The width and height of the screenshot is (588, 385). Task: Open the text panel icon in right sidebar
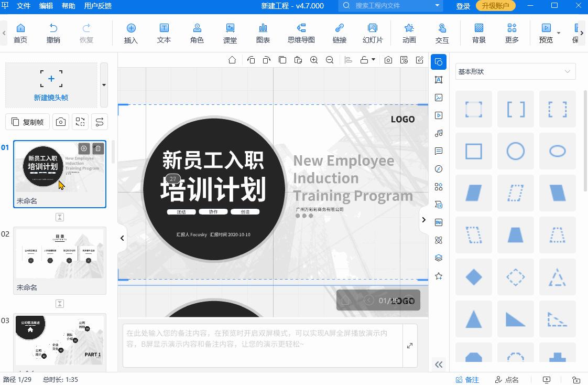439,80
